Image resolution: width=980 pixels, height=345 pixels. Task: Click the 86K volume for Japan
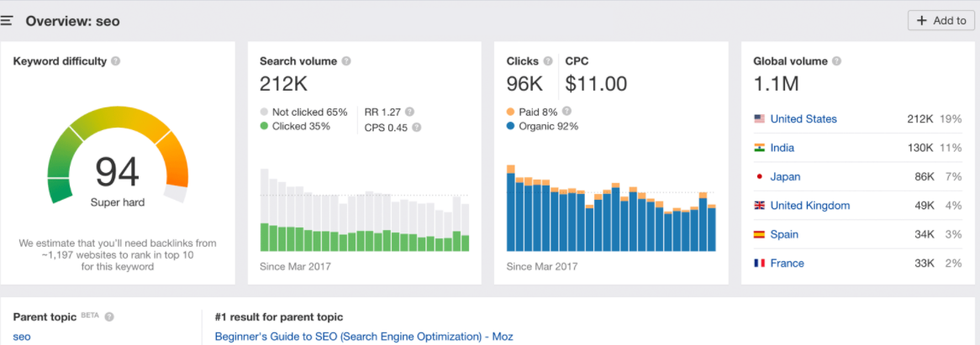[924, 176]
